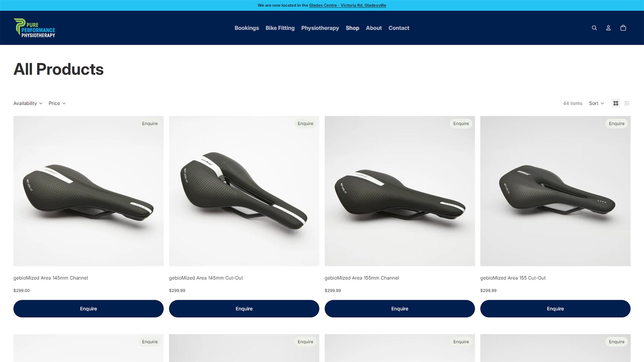This screenshot has width=644, height=362.
Task: Open the Shop menu item
Action: coord(352,28)
